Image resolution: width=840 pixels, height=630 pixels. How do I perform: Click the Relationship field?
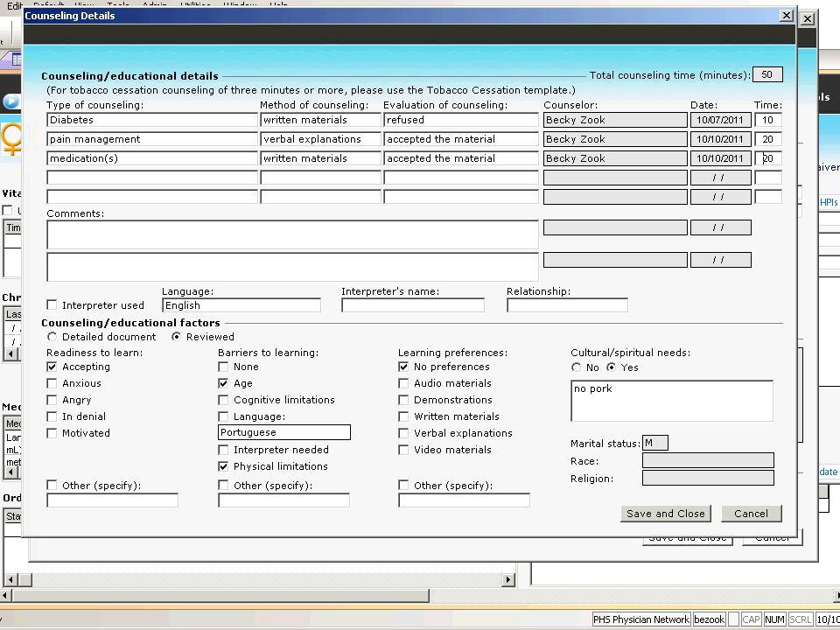tap(567, 305)
